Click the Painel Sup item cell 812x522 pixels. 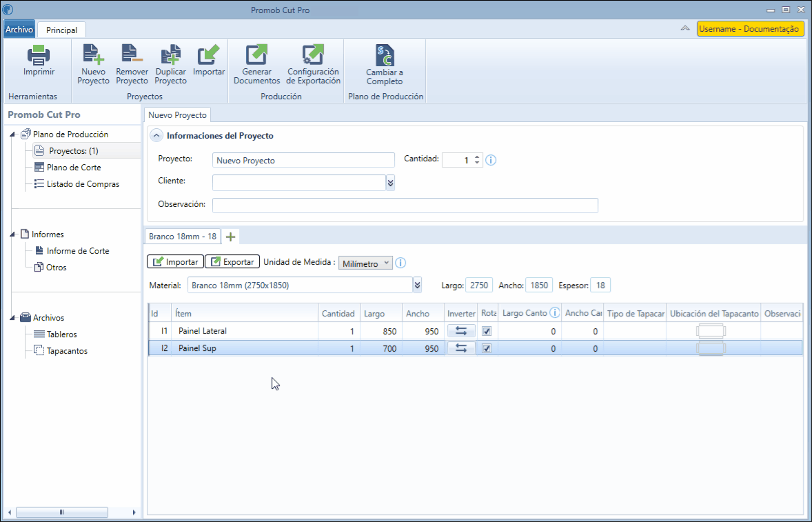click(245, 348)
